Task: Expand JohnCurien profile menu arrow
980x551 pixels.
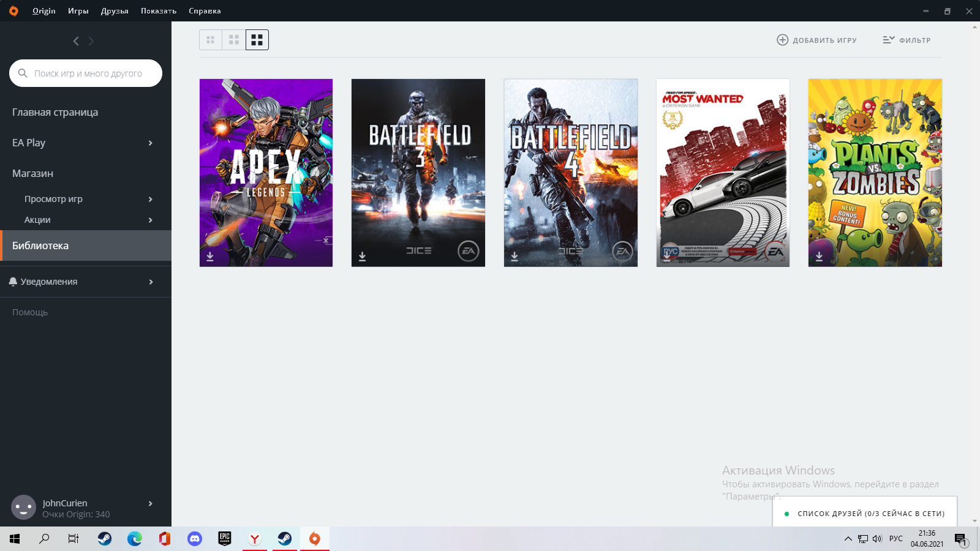Action: point(150,503)
